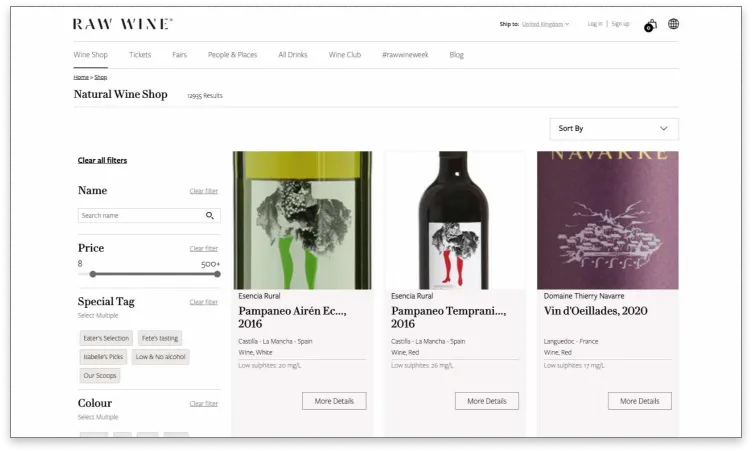More Details for Pampaneo Airén

tap(334, 401)
